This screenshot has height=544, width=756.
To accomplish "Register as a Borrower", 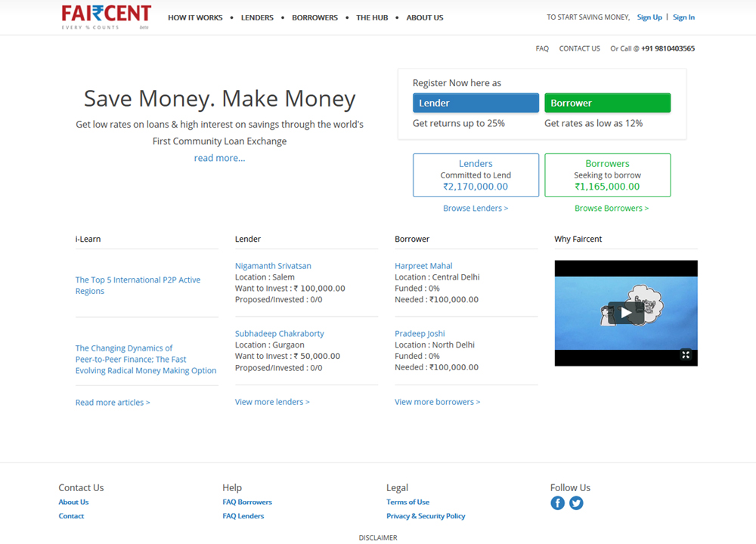I will (608, 103).
